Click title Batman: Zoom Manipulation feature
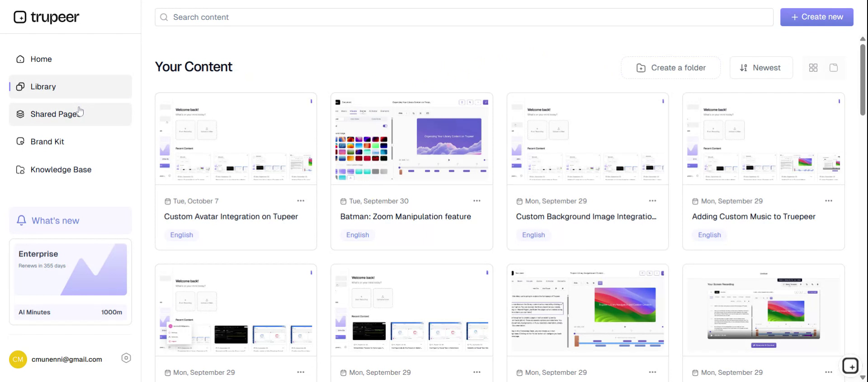The height and width of the screenshot is (382, 868). [406, 217]
